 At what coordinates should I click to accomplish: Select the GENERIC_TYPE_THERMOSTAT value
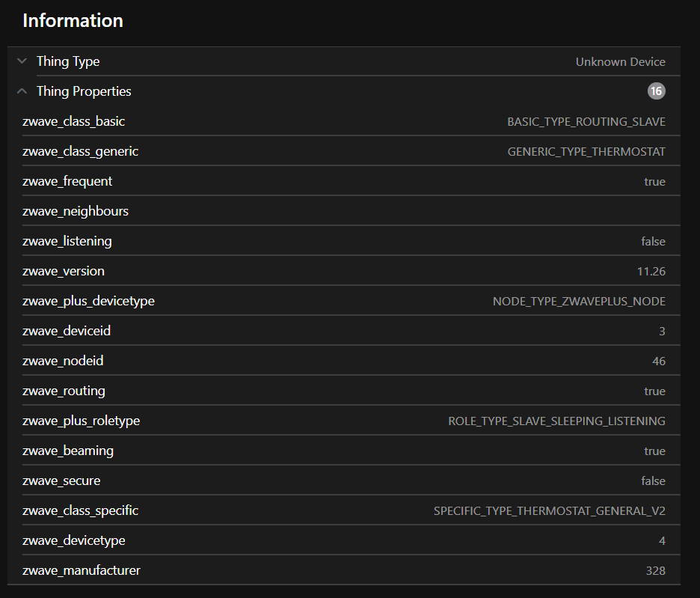pyautogui.click(x=586, y=152)
